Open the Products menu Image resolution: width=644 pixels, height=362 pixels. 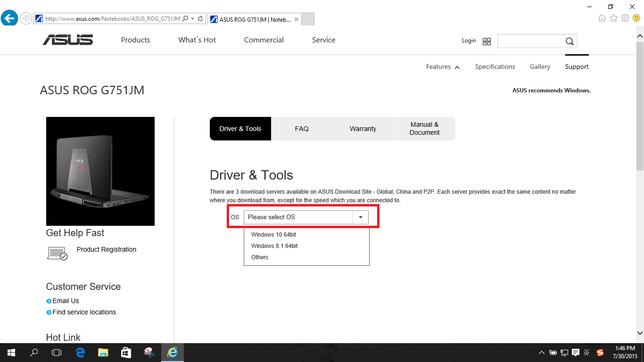135,40
